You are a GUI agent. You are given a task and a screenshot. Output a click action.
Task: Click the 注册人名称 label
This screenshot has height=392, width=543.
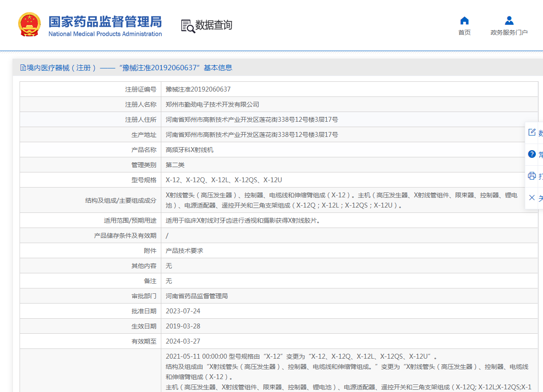coord(141,104)
